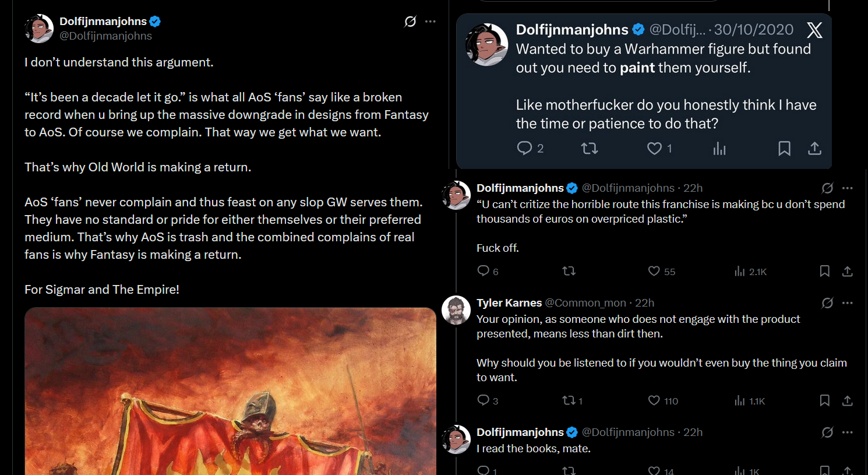
Task: Bookmark the embedded Warhammer figure tweet
Action: (x=784, y=149)
